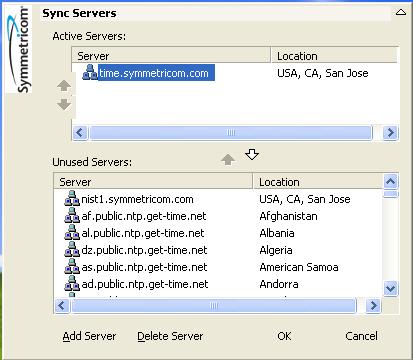Click Server column header in Unused Servers

153,182
